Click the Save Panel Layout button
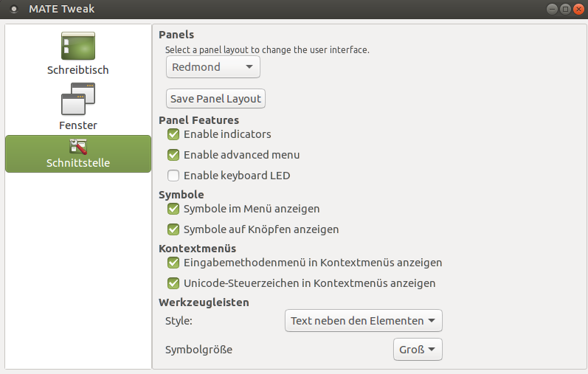 [x=215, y=99]
